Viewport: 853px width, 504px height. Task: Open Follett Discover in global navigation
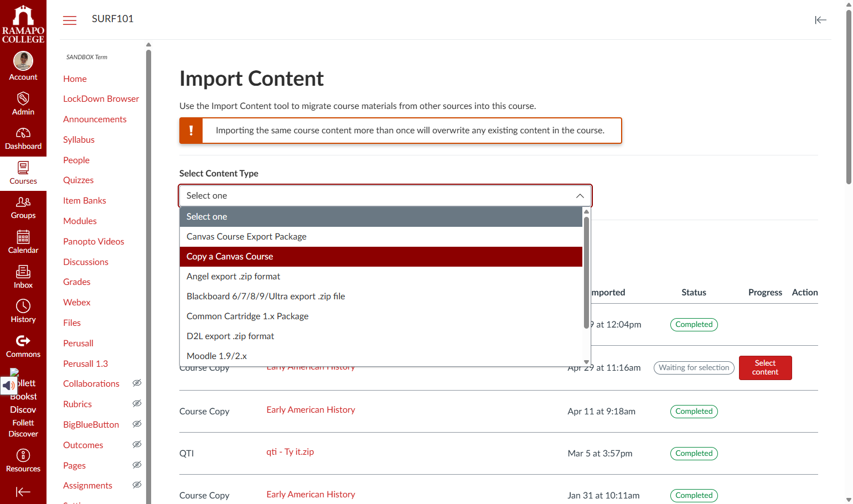[23, 428]
